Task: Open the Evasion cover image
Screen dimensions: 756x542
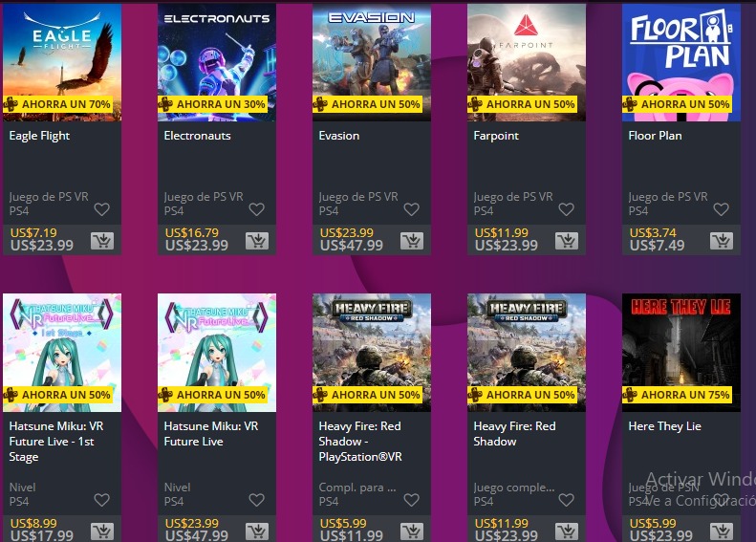Action: pos(372,62)
